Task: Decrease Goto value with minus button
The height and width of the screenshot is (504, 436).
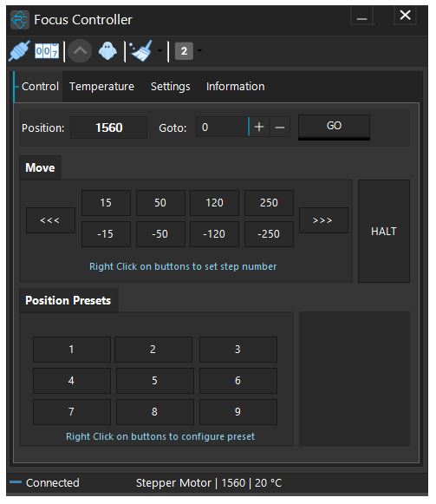Action: click(280, 128)
